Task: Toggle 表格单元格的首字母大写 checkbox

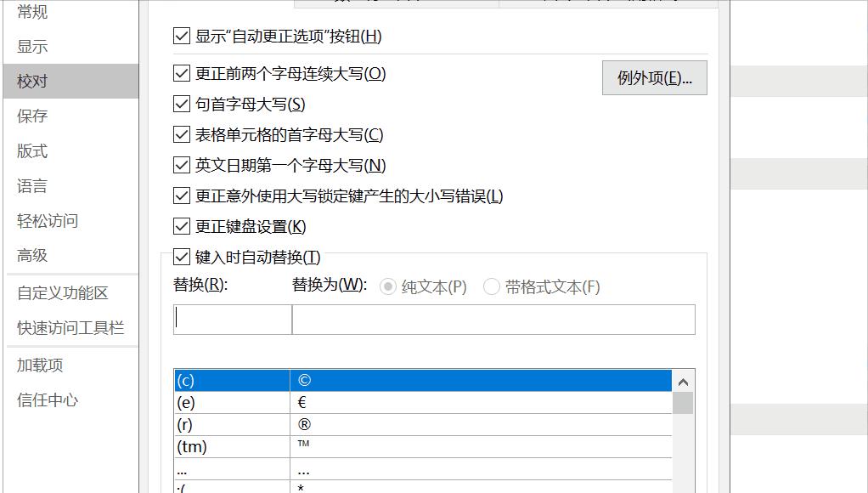Action: (x=181, y=135)
